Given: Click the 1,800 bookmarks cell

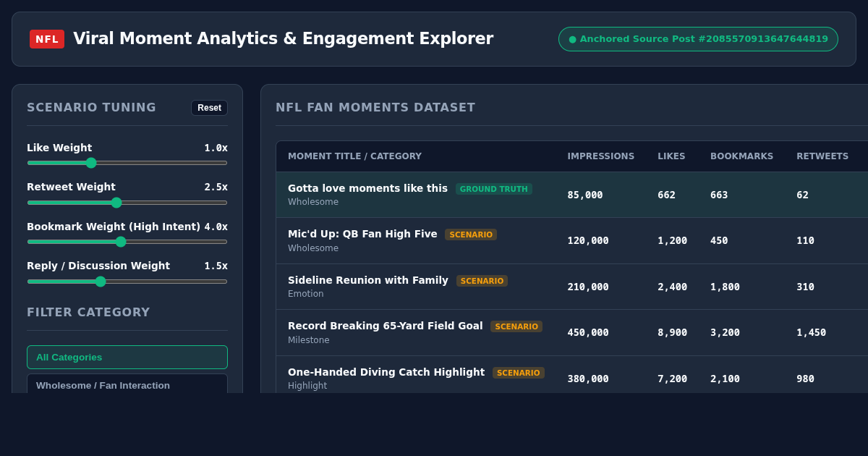Looking at the screenshot, I should click(725, 287).
